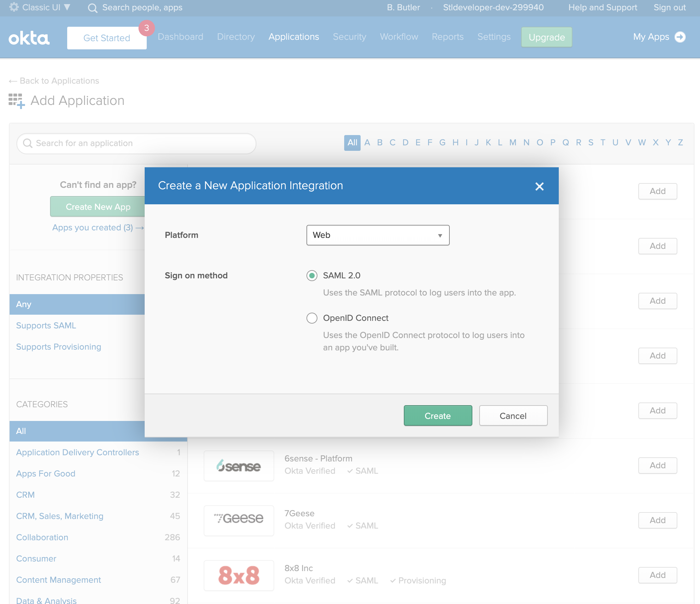Open the Dashboard menu
This screenshot has width=700, height=604.
[180, 37]
